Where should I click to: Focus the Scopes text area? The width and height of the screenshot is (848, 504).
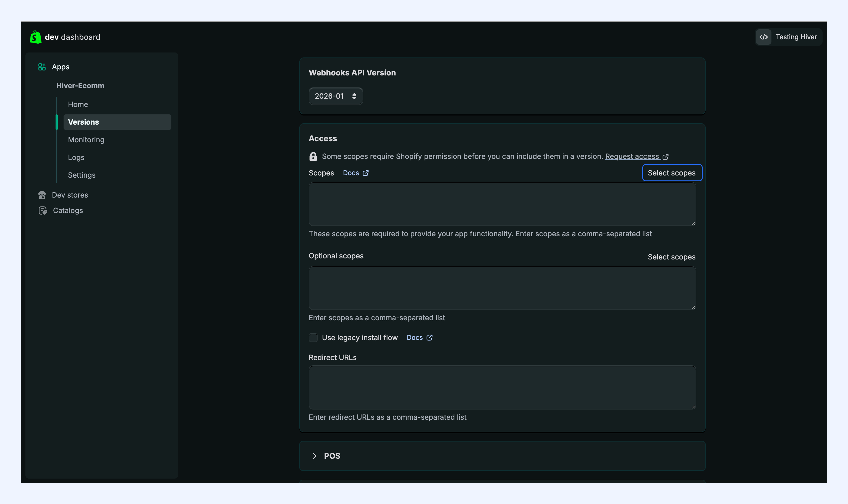(x=502, y=204)
